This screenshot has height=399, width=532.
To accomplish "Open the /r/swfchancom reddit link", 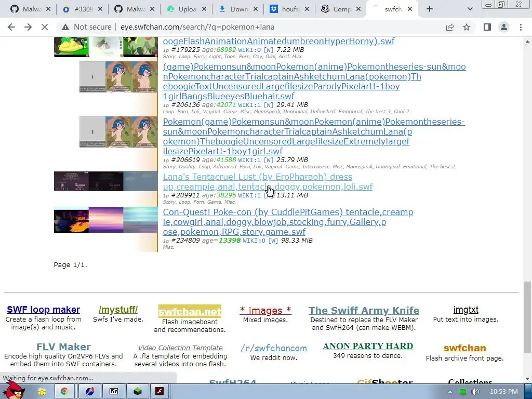I will click(x=274, y=348).
